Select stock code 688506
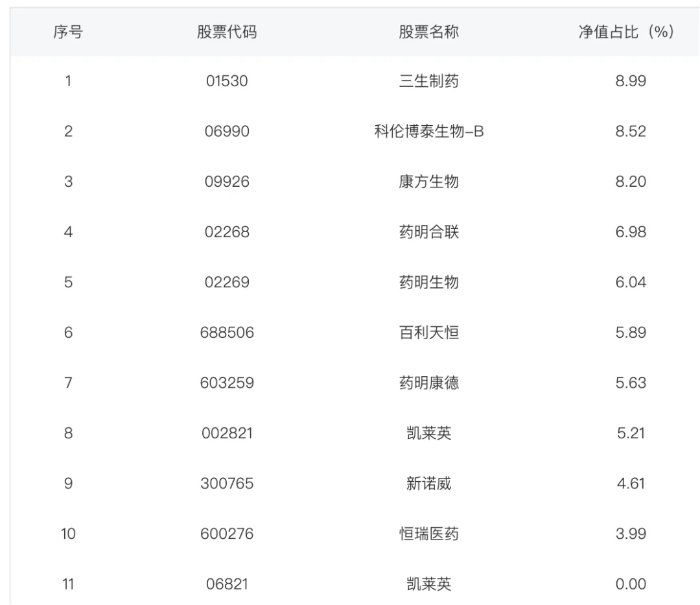This screenshot has height=605, width=700. [x=227, y=333]
